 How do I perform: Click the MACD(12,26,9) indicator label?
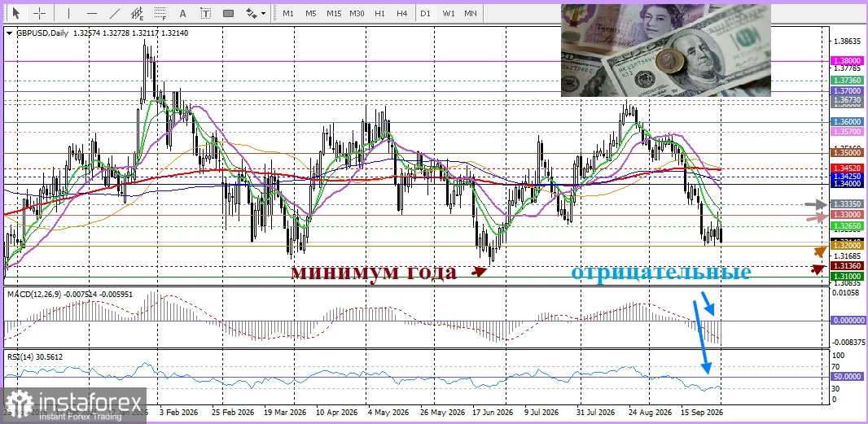70,295
